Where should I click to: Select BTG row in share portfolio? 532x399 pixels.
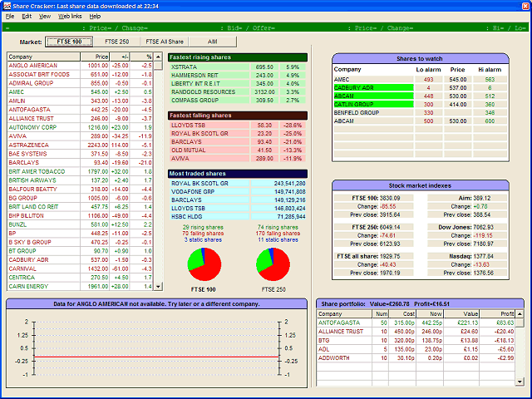point(416,340)
